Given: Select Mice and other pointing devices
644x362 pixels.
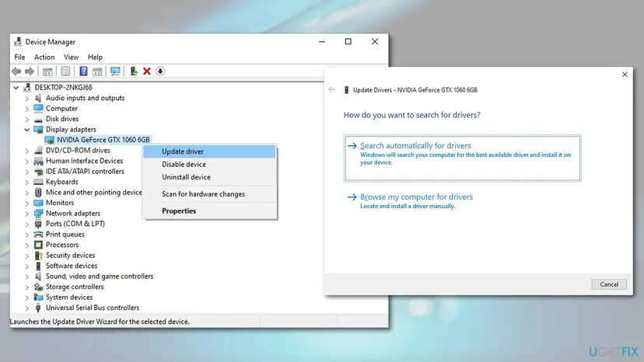Looking at the screenshot, I should point(93,193).
